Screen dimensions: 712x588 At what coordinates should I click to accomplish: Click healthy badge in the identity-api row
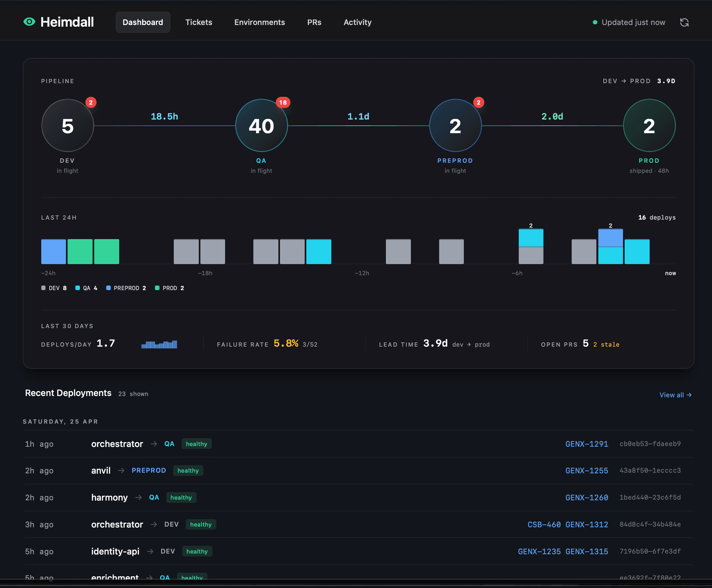coord(197,551)
